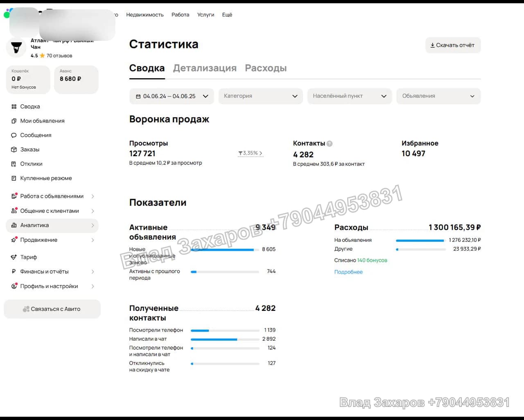This screenshot has height=420, width=524.
Task: Open Недвижимость in the top navigation
Action: coord(145,15)
